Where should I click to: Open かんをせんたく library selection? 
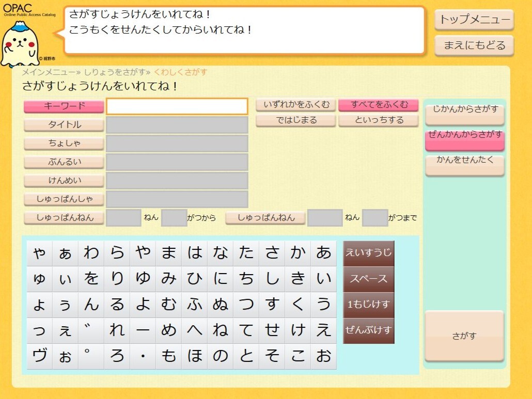(464, 165)
